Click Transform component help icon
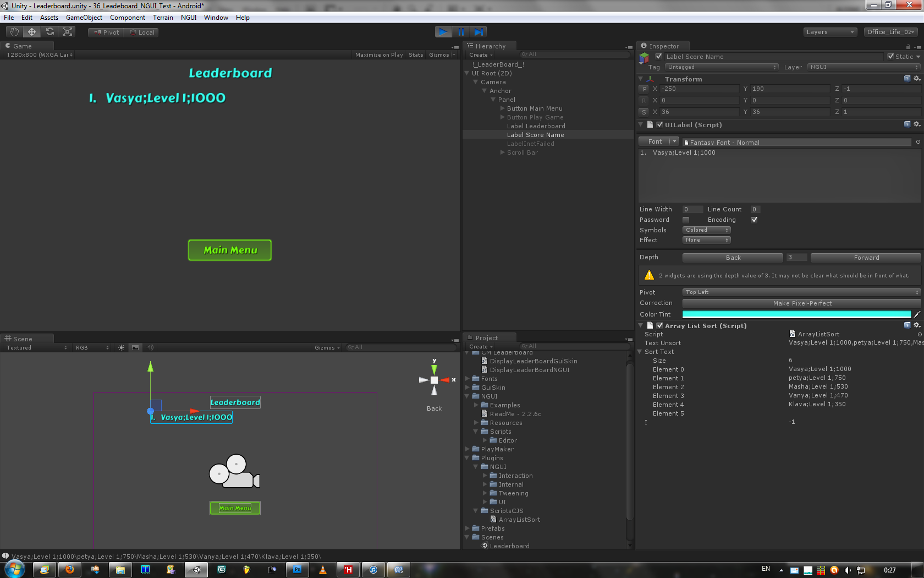Image resolution: width=924 pixels, height=578 pixels. coord(907,79)
